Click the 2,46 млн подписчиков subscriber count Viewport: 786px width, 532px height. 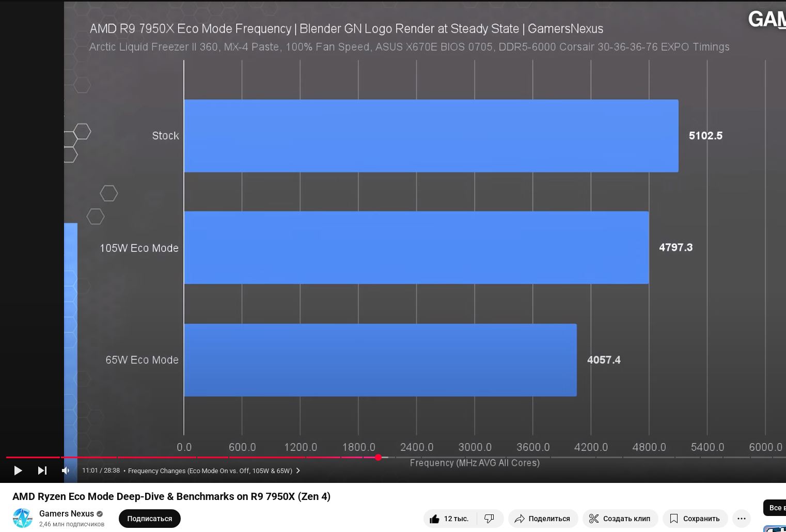coord(72,524)
